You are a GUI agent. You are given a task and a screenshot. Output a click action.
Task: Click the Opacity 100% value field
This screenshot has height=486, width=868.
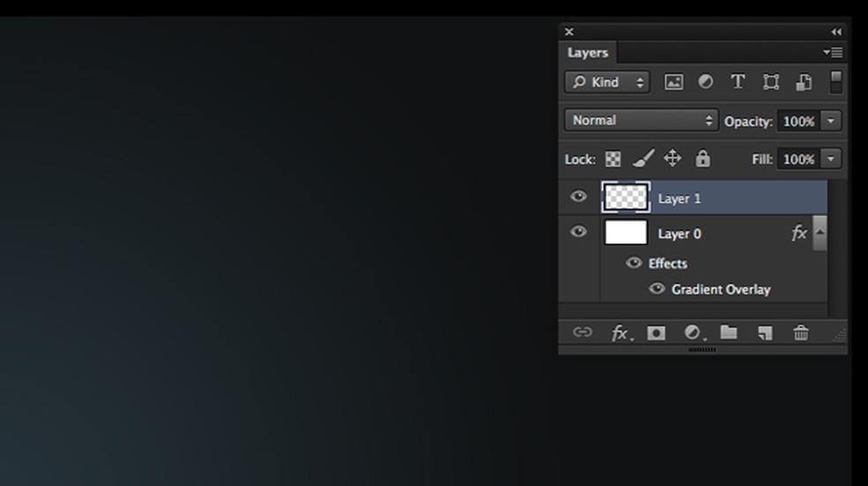point(799,121)
